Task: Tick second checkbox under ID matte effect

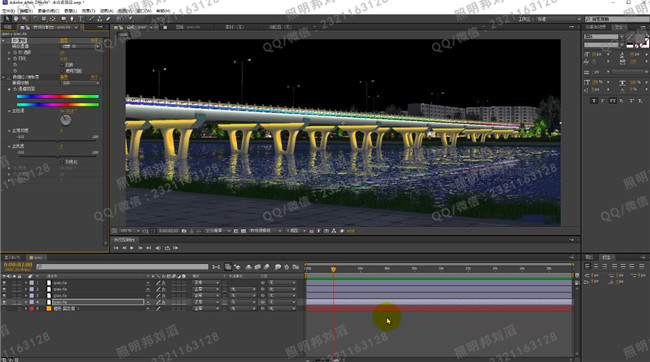Action: click(x=63, y=71)
